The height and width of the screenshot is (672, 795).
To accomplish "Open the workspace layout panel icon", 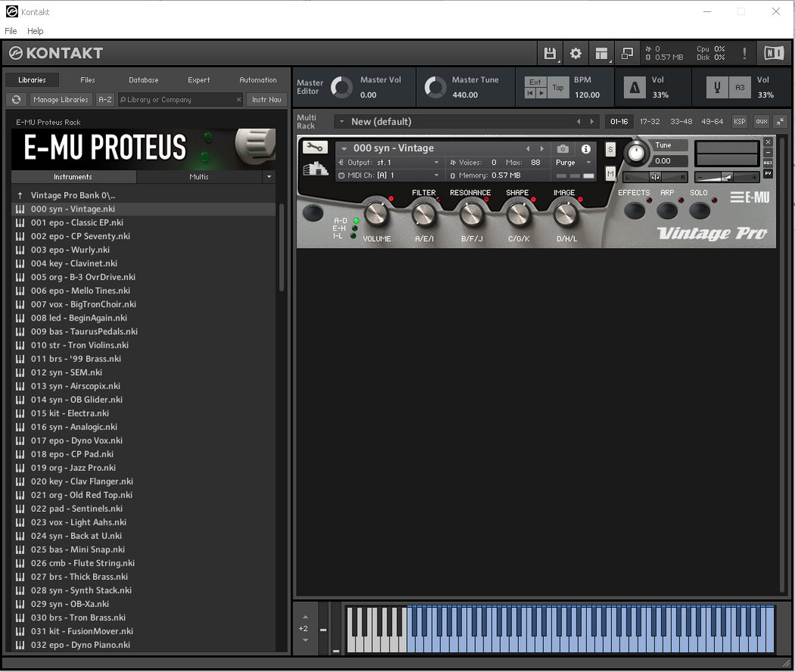I will pos(601,54).
